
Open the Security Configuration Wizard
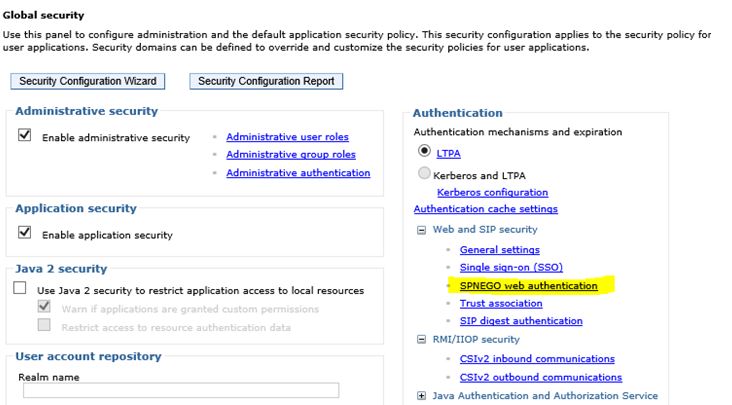[x=88, y=81]
